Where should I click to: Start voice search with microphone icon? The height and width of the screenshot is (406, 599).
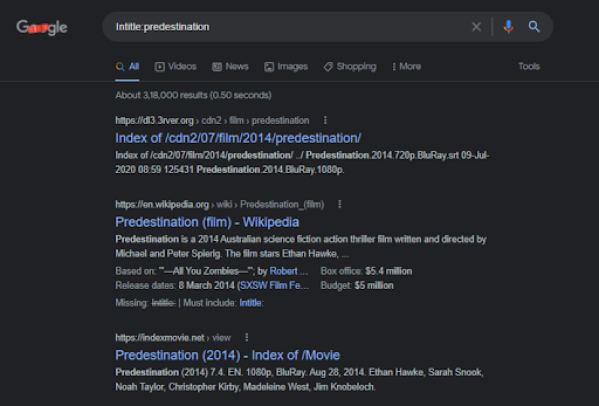click(x=508, y=27)
